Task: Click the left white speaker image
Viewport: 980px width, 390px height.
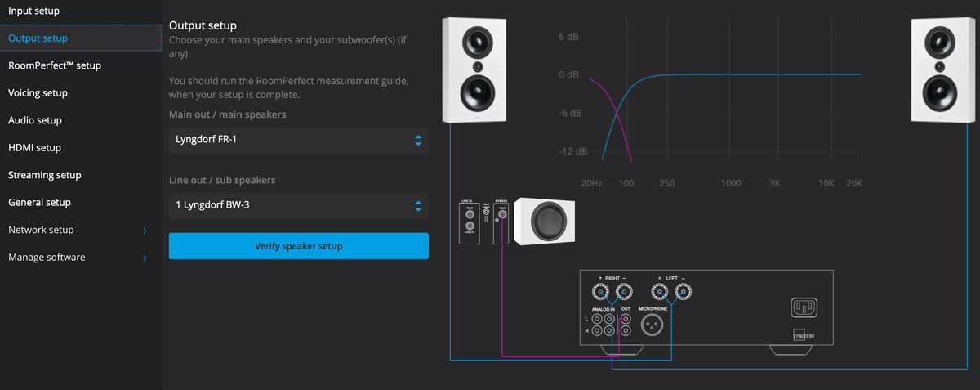Action: (474, 70)
